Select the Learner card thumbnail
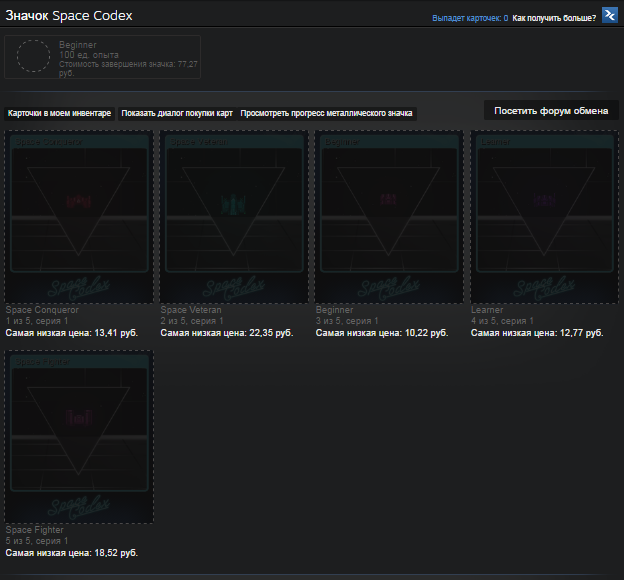This screenshot has height=580, width=624. pos(544,217)
